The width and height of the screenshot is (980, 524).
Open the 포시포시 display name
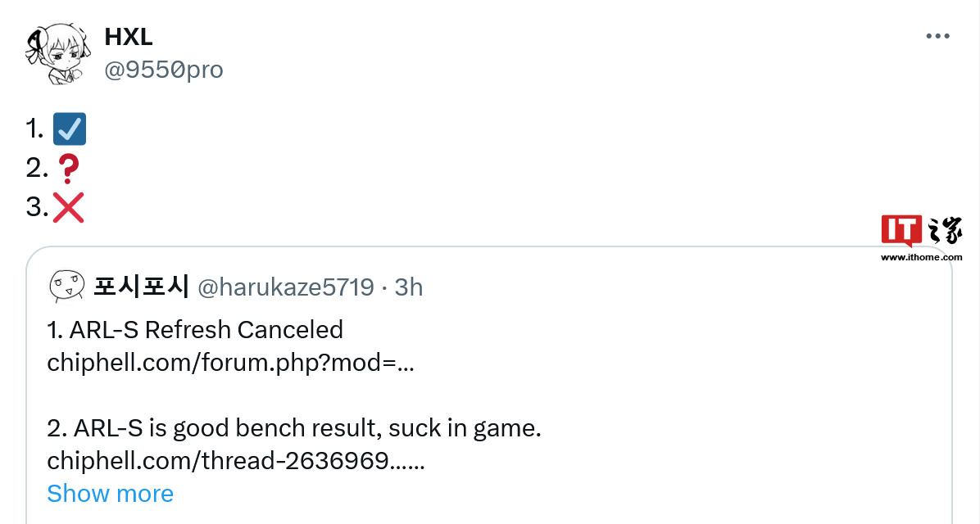click(x=141, y=286)
